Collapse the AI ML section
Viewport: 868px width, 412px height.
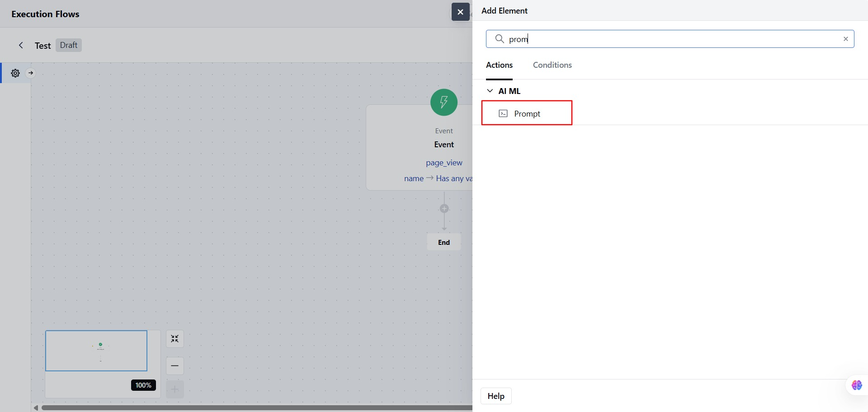click(490, 91)
